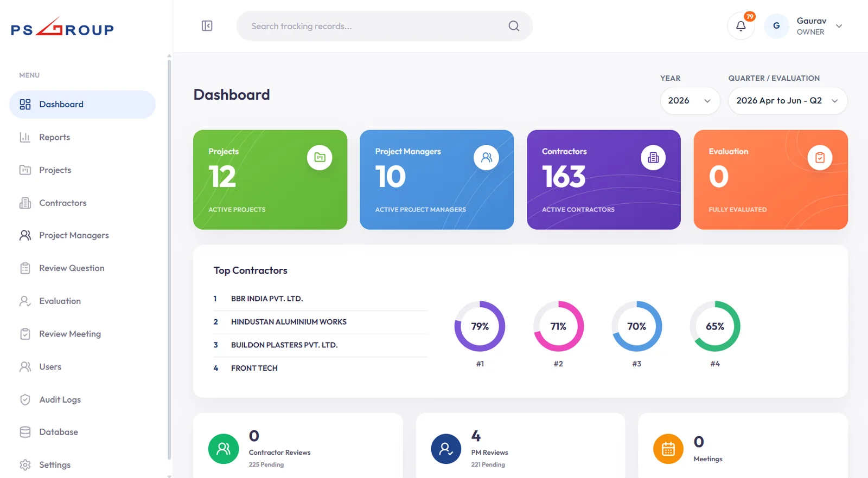Click the blue Active Project Managers card
Image resolution: width=868 pixels, height=478 pixels.
(x=437, y=179)
